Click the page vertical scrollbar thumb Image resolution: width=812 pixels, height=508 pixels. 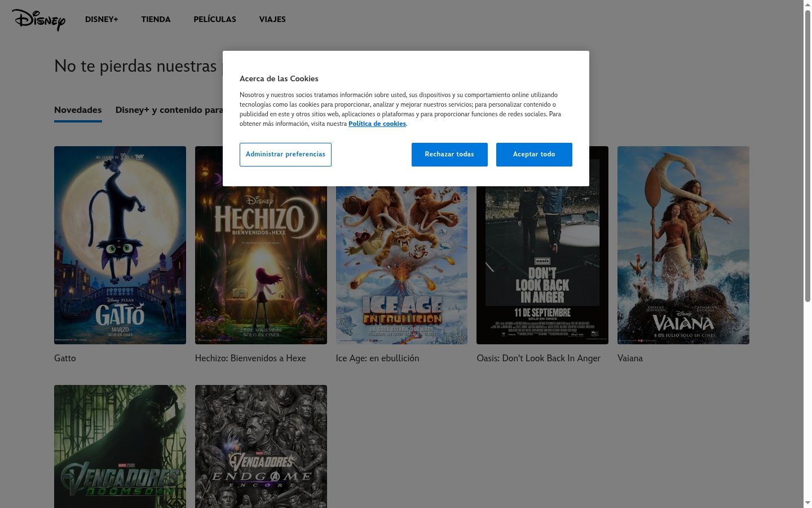(x=807, y=155)
